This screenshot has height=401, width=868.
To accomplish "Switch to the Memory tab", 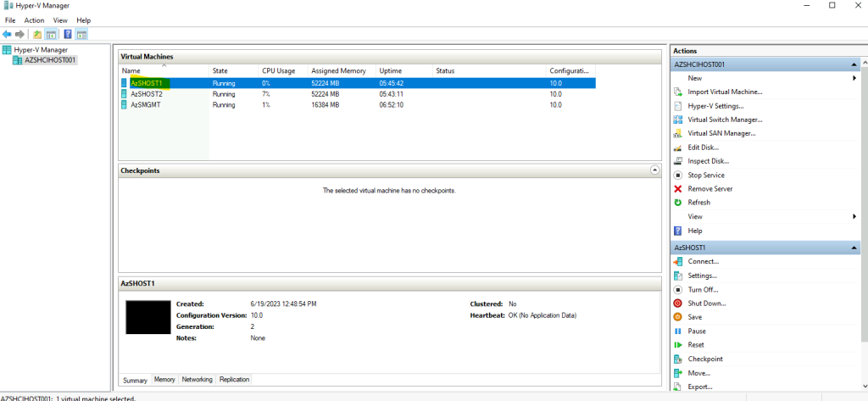I will [x=164, y=380].
